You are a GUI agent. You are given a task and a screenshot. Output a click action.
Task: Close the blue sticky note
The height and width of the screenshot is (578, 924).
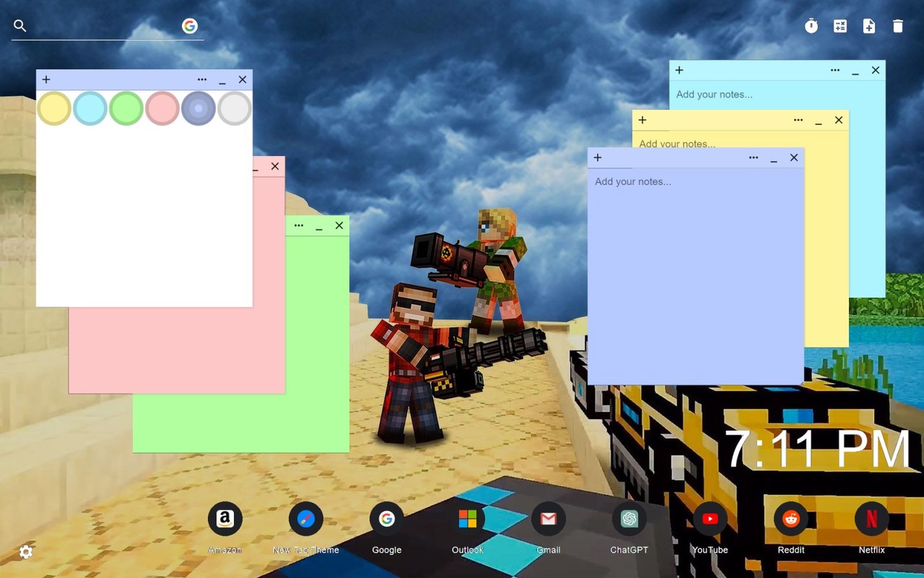pyautogui.click(x=794, y=158)
